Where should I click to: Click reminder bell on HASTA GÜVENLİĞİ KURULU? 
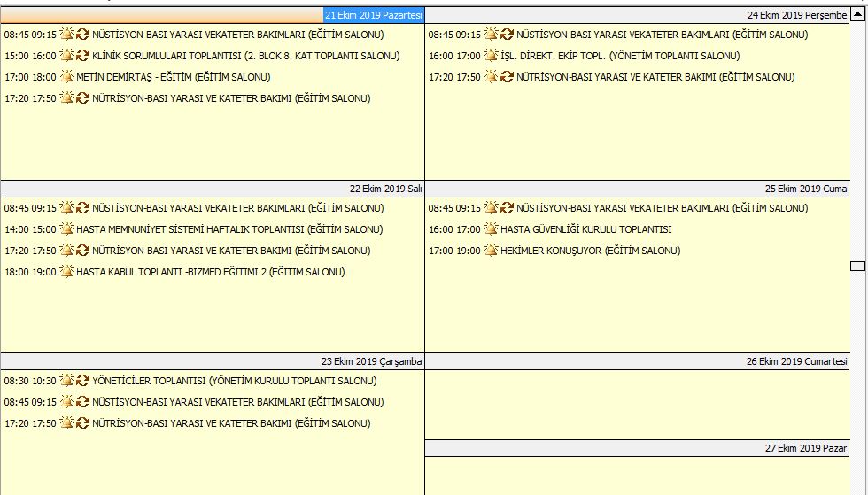point(491,229)
